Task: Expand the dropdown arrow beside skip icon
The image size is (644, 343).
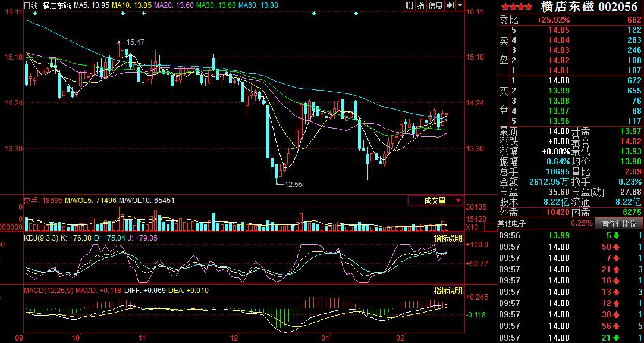Action: click(460, 5)
